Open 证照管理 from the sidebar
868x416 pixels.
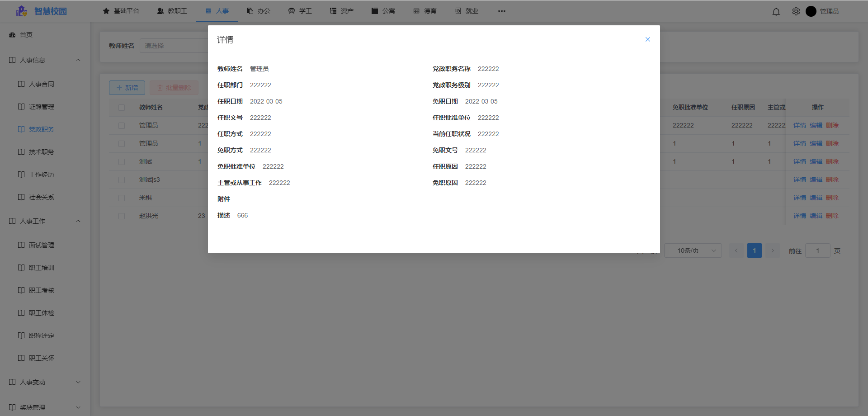(x=41, y=107)
